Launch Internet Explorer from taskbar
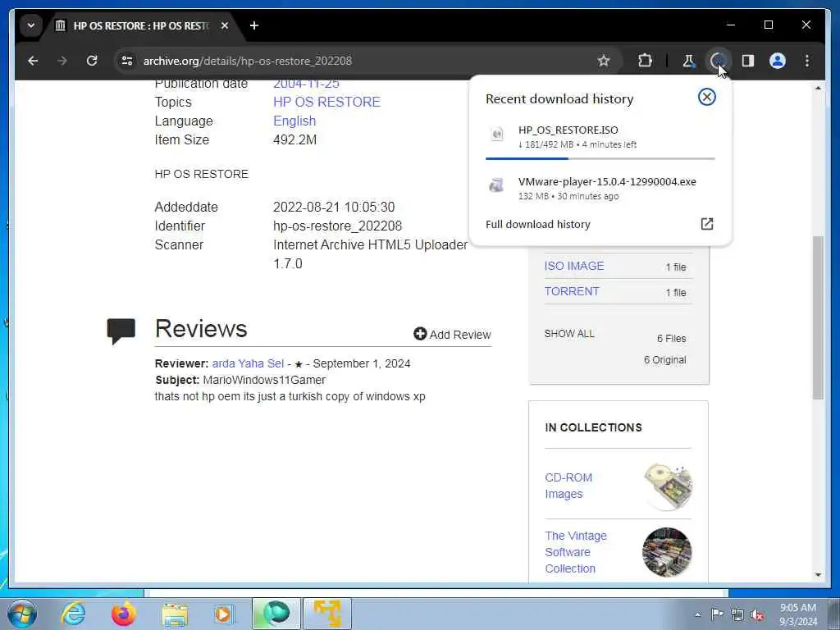This screenshot has height=630, width=840. pyautogui.click(x=73, y=614)
